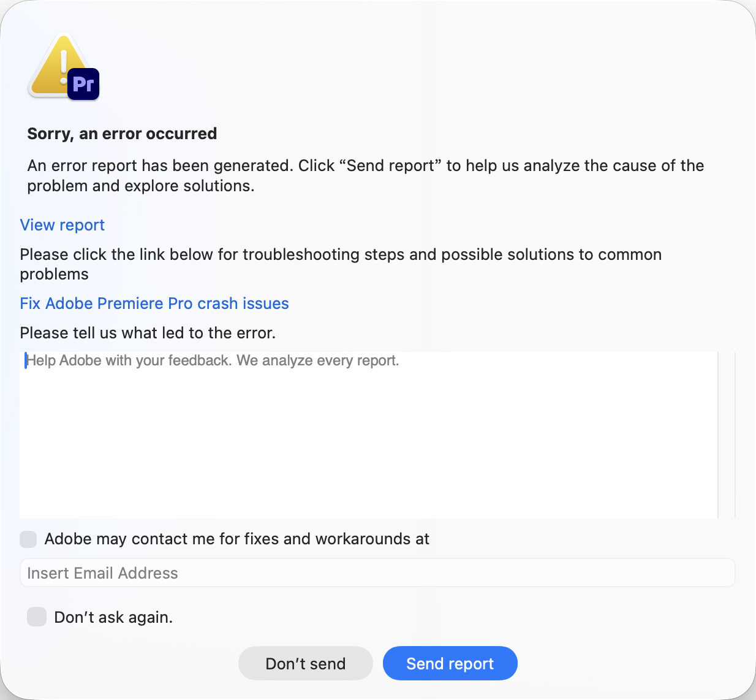Click the troubleshooting steps description text

341,264
